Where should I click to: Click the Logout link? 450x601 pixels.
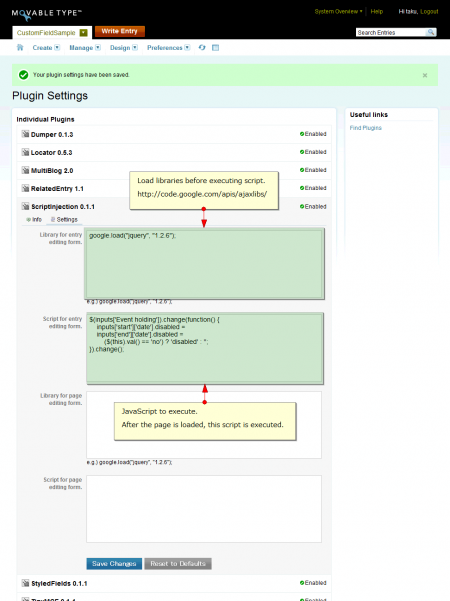tap(429, 11)
